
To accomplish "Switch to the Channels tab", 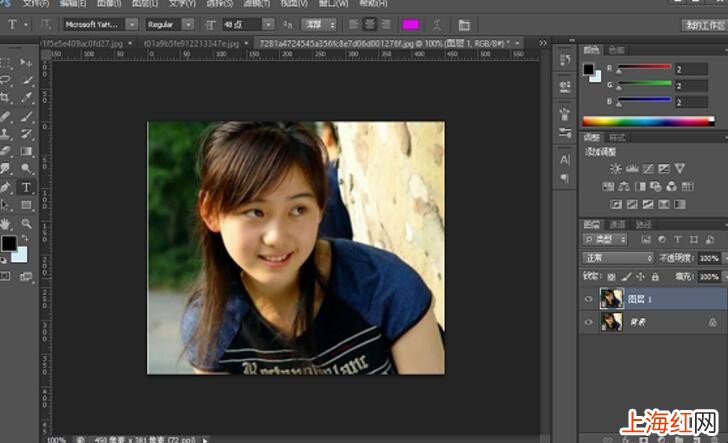I will click(x=618, y=225).
